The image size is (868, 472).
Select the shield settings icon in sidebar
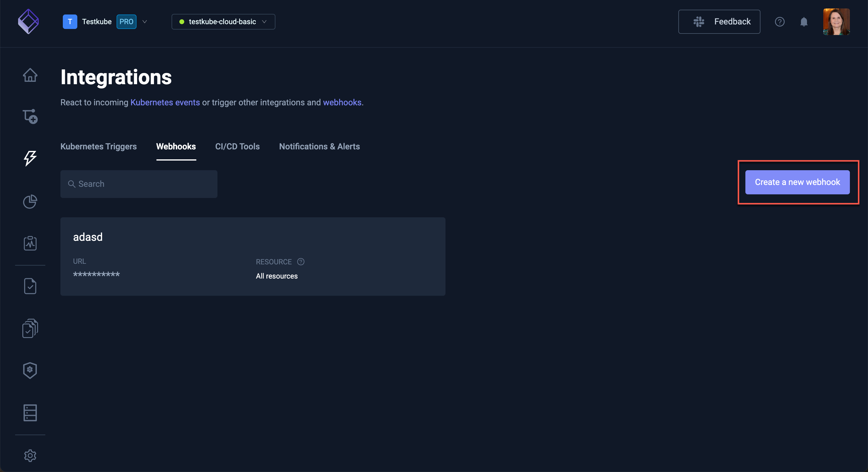pos(30,370)
